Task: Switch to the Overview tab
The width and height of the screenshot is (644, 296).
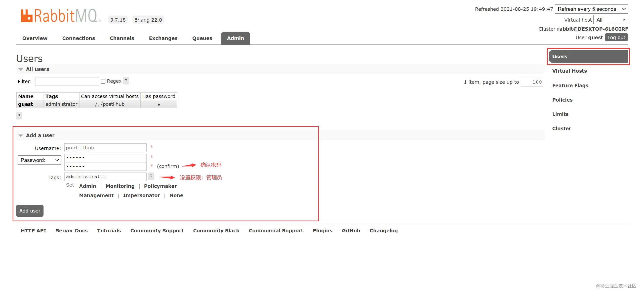Action: 35,38
